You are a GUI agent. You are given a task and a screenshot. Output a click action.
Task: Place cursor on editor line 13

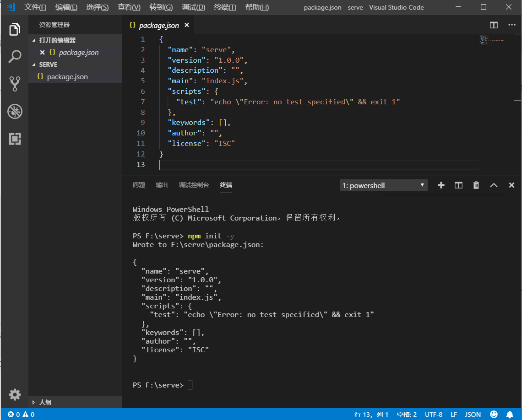(x=319, y=165)
